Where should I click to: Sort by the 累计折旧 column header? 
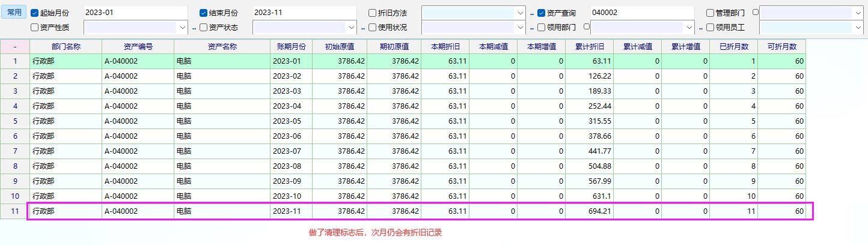click(x=589, y=46)
